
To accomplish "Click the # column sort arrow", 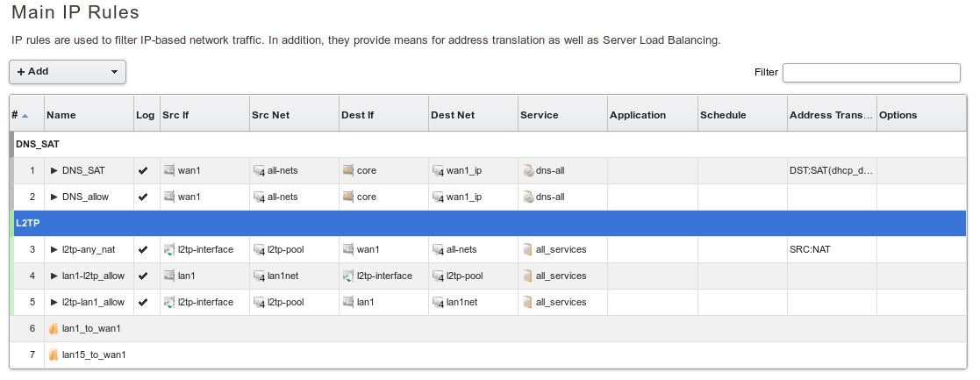I will coord(25,115).
